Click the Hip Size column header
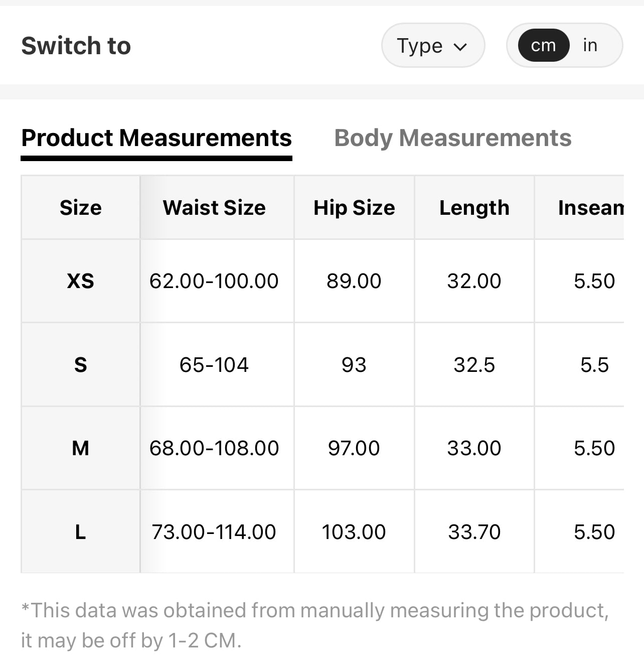Image resolution: width=644 pixels, height=665 pixels. click(x=354, y=208)
